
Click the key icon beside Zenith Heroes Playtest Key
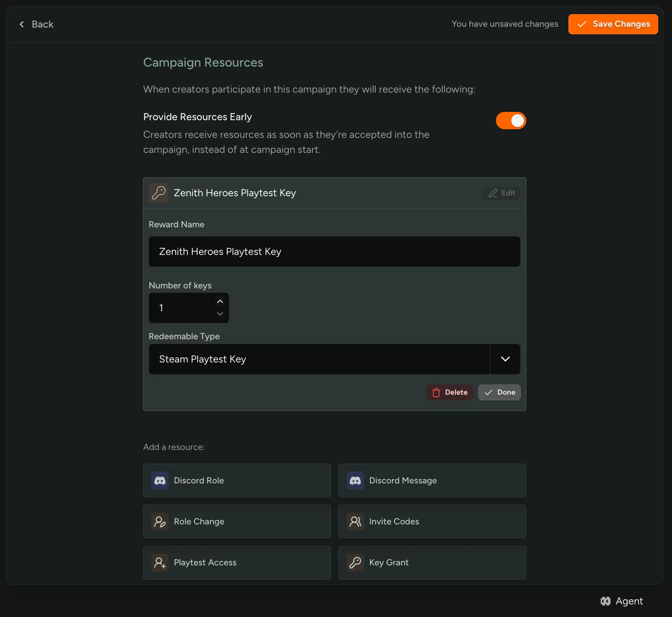[159, 193]
